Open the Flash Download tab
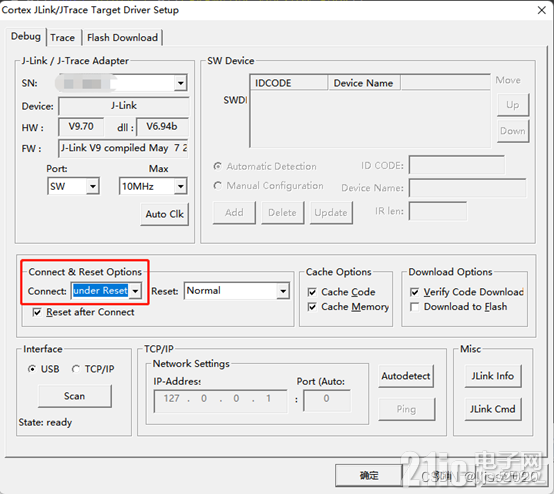This screenshot has width=554, height=494. coord(122,37)
